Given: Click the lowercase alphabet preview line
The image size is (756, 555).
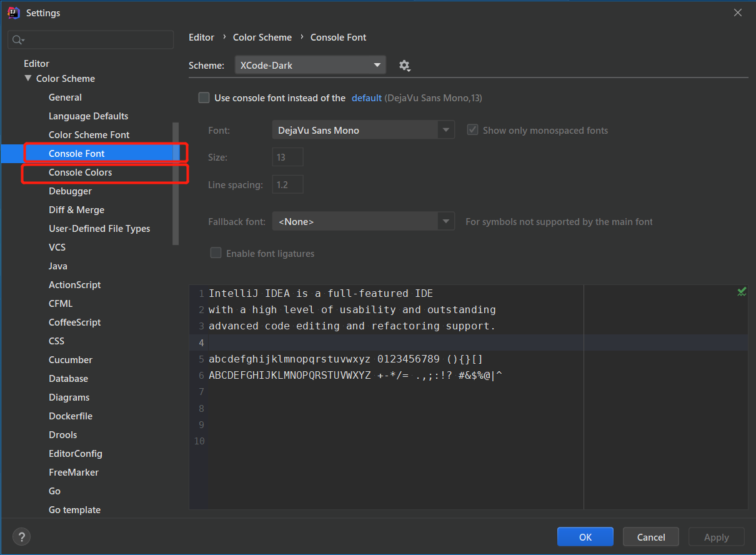Looking at the screenshot, I should tap(346, 359).
